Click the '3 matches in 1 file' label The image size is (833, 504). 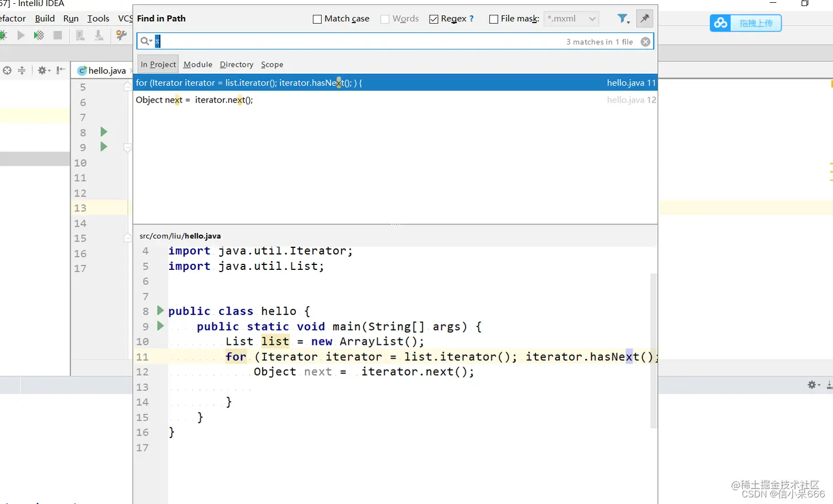point(599,42)
